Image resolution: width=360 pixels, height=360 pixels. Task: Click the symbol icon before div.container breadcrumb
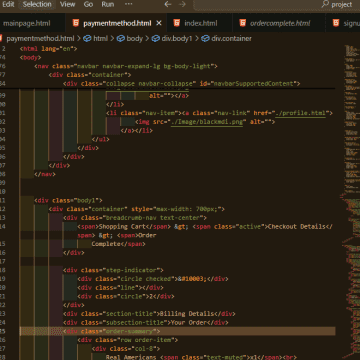tap(205, 38)
